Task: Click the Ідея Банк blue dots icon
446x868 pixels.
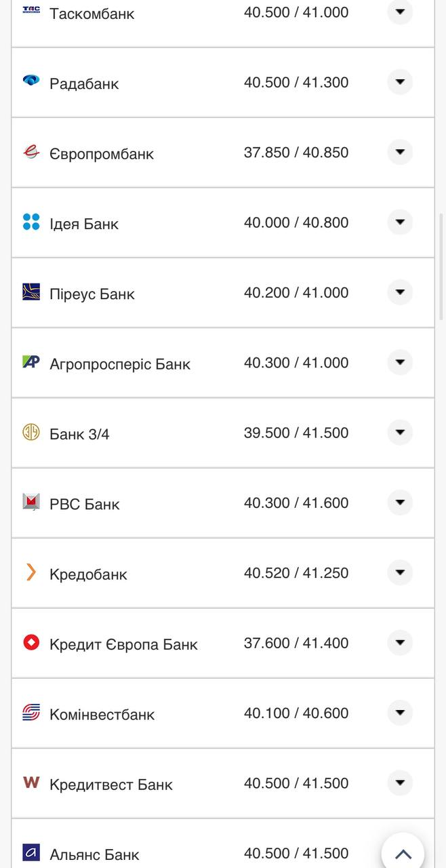Action: pos(31,222)
